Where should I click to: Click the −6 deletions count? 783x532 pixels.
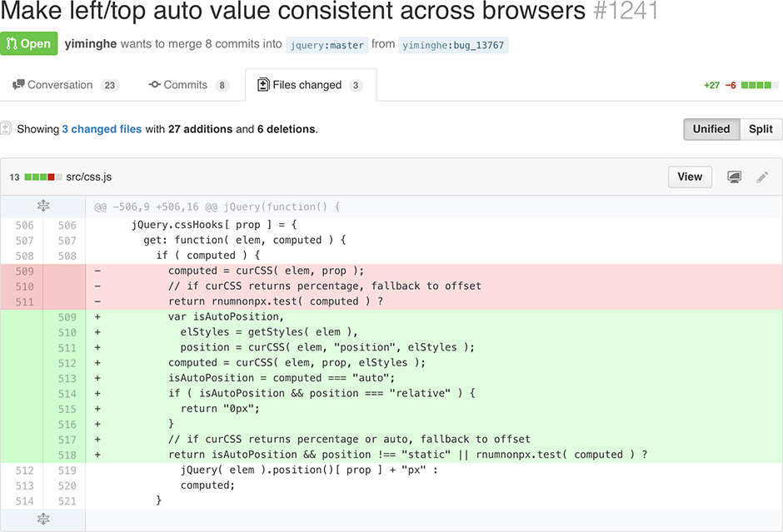click(731, 86)
